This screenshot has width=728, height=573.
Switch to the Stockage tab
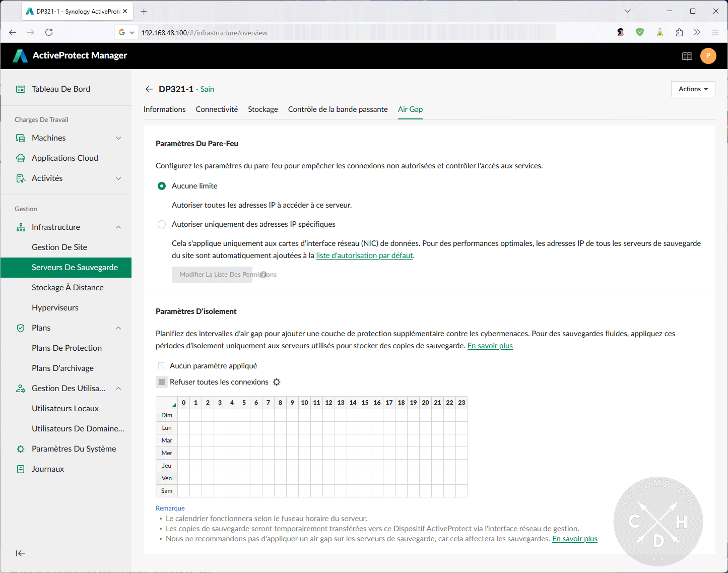click(262, 109)
